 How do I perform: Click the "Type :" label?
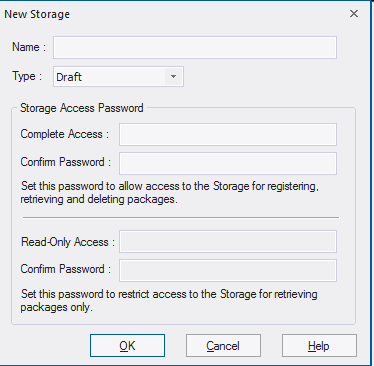tap(27, 76)
